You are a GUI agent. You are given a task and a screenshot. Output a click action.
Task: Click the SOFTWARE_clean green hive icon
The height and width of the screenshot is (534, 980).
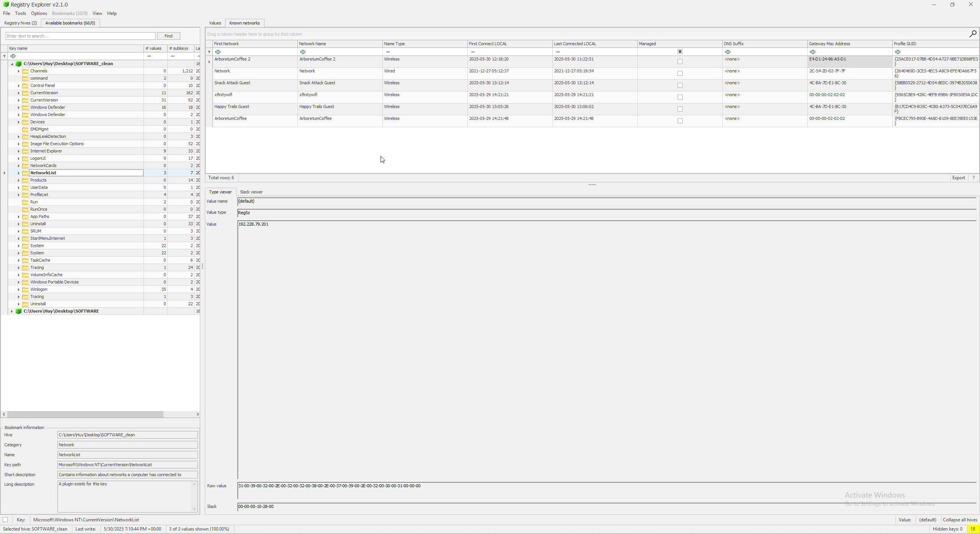coord(18,64)
